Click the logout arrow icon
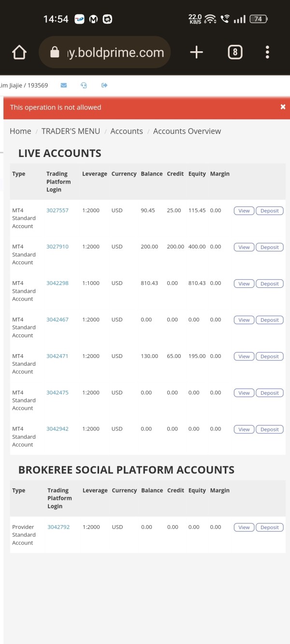The image size is (290, 644). coord(104,86)
